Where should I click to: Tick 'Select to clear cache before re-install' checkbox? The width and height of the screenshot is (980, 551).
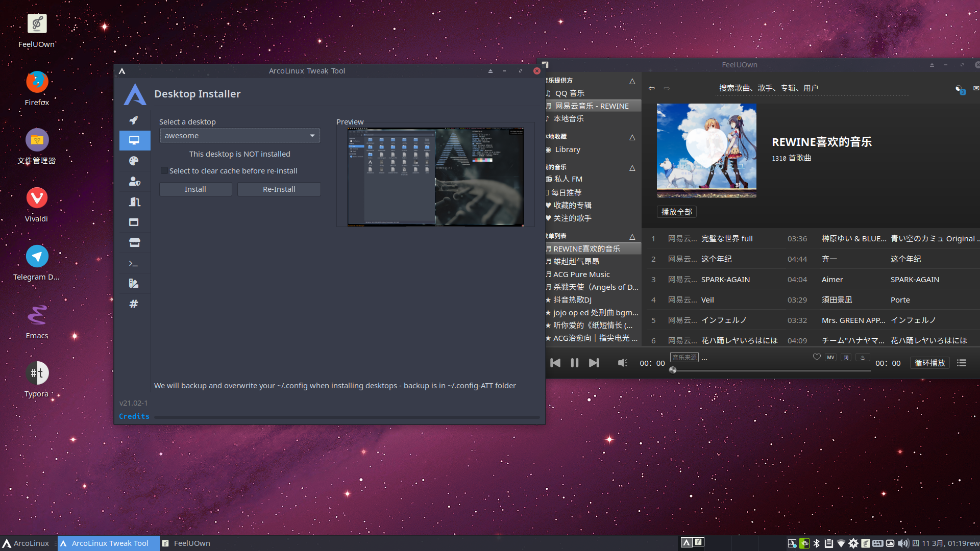[x=164, y=170]
